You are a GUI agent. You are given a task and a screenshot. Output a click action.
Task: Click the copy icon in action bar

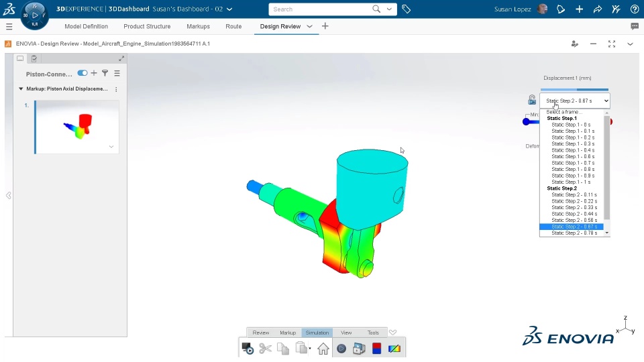(x=283, y=349)
